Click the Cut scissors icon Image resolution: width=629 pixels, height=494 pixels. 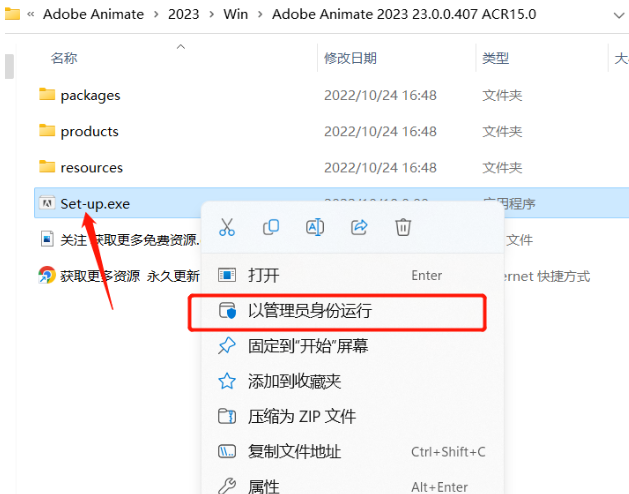[227, 227]
